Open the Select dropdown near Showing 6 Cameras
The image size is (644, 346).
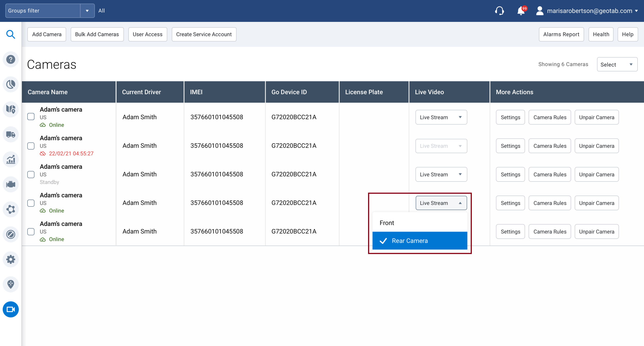click(617, 64)
